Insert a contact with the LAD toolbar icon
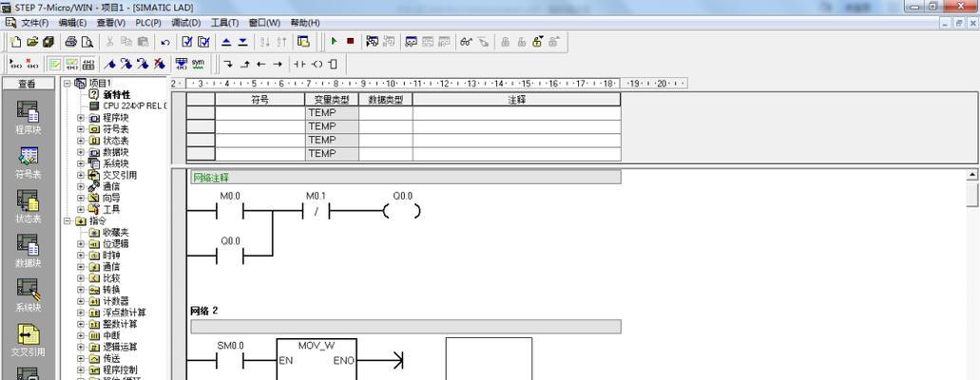The image size is (980, 380). (x=299, y=64)
